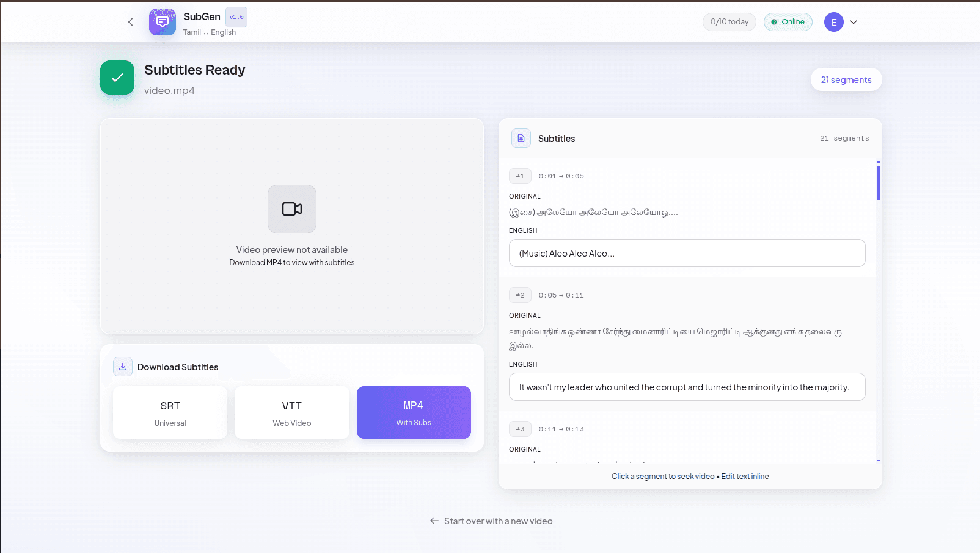980x553 pixels.
Task: Edit English translation of segment 2
Action: (x=687, y=387)
